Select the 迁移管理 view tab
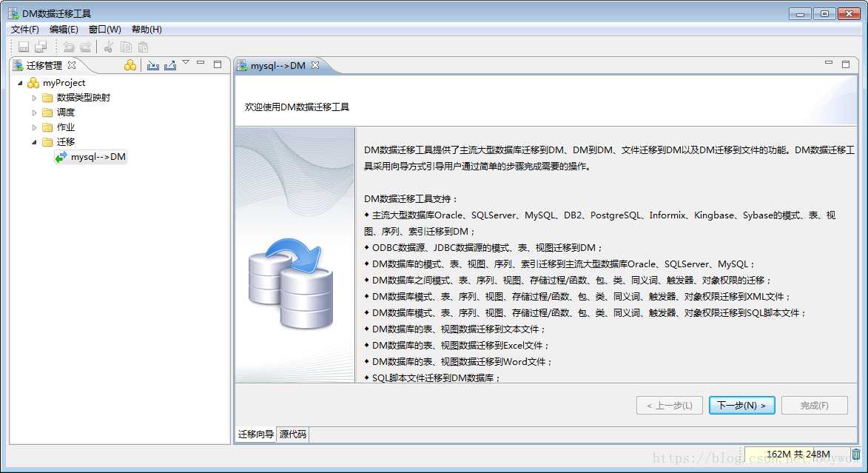The image size is (868, 473). (44, 65)
